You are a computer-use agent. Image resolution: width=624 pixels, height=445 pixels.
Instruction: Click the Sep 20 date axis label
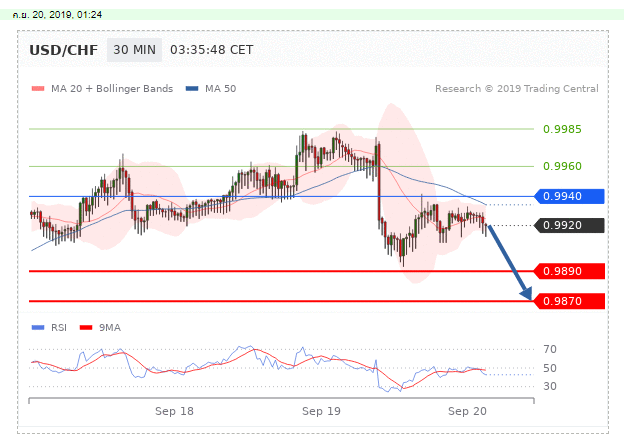point(467,411)
